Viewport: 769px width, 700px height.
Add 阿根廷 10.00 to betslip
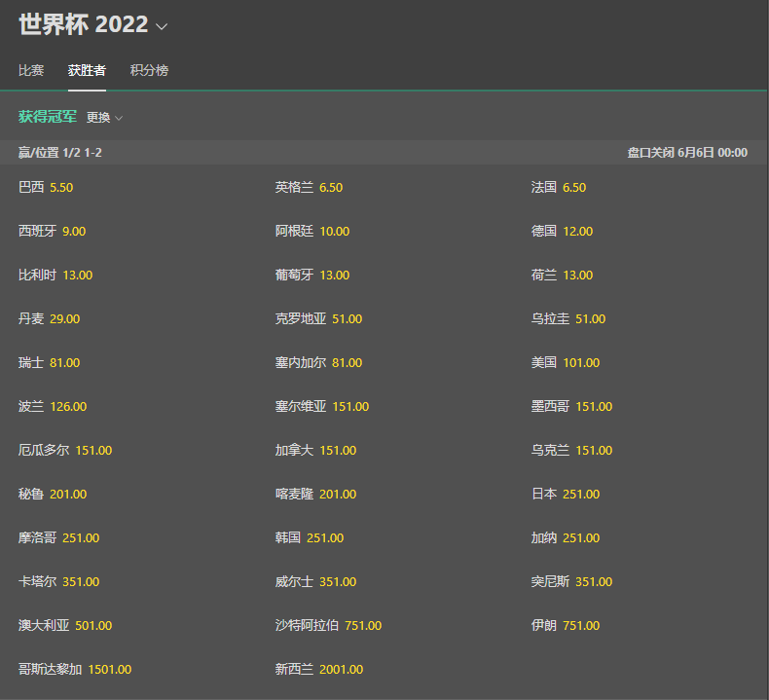(x=312, y=231)
